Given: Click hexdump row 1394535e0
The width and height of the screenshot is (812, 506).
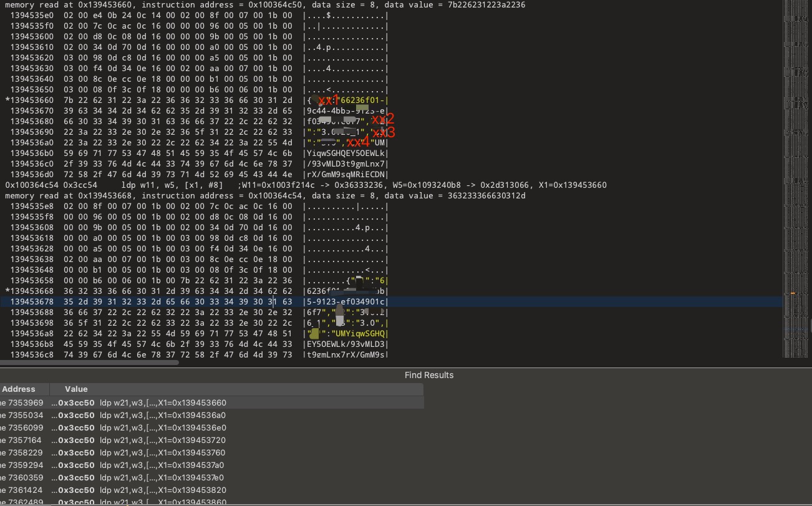Looking at the screenshot, I should coord(199,16).
